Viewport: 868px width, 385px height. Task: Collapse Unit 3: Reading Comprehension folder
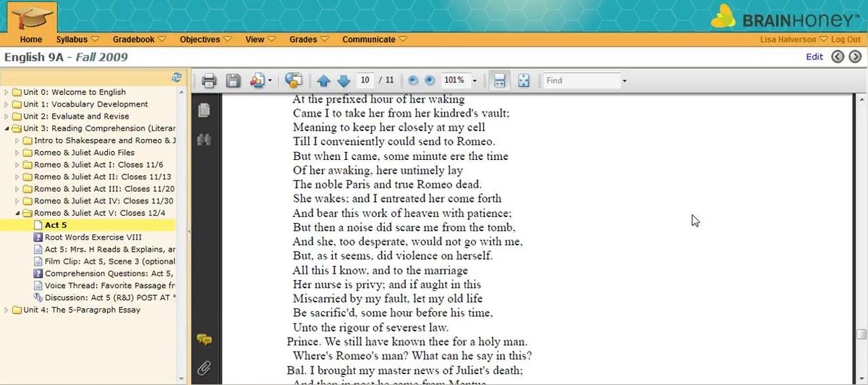point(7,128)
